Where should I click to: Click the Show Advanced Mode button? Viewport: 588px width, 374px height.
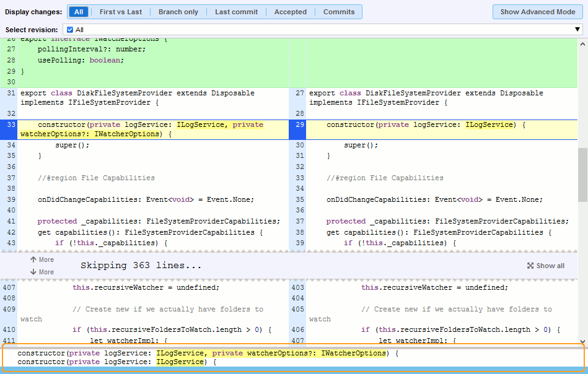(x=537, y=12)
